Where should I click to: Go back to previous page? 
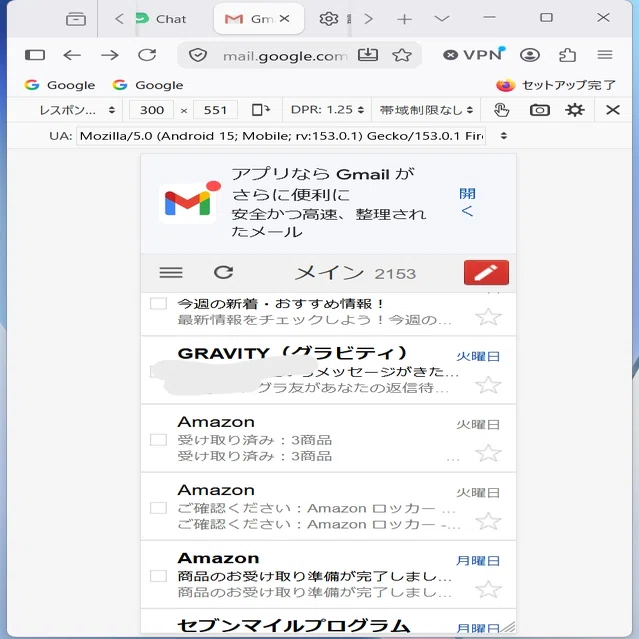tap(72, 55)
